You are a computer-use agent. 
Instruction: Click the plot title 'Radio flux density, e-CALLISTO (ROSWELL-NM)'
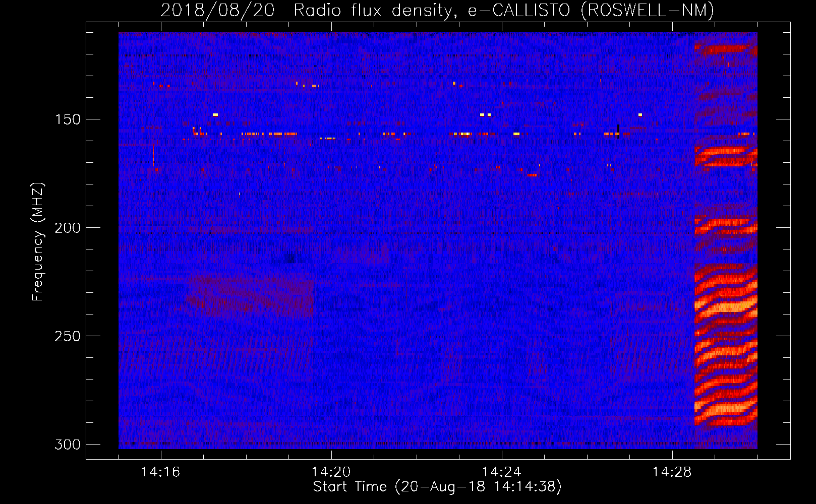[x=504, y=10]
